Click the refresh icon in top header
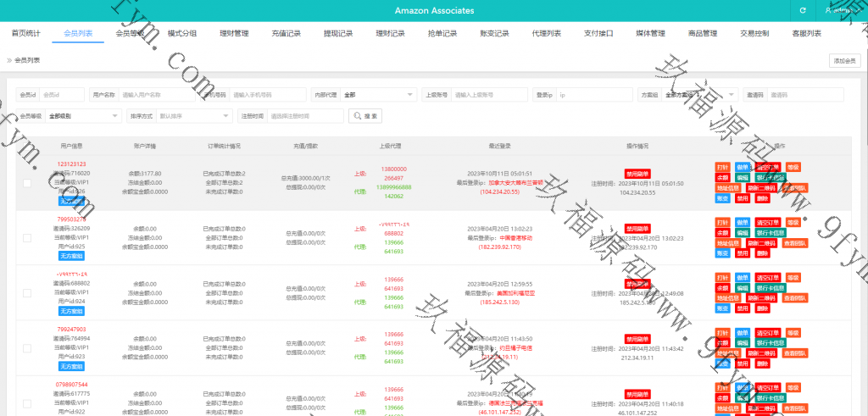868x416 pixels. (802, 10)
